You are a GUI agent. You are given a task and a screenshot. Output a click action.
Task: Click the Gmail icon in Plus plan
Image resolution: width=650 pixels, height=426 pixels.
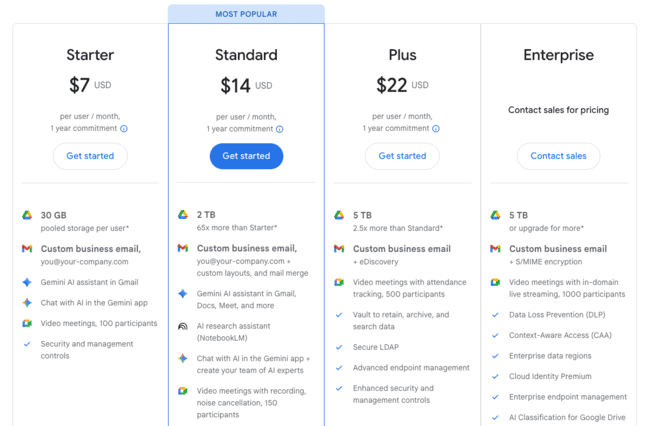(x=339, y=248)
